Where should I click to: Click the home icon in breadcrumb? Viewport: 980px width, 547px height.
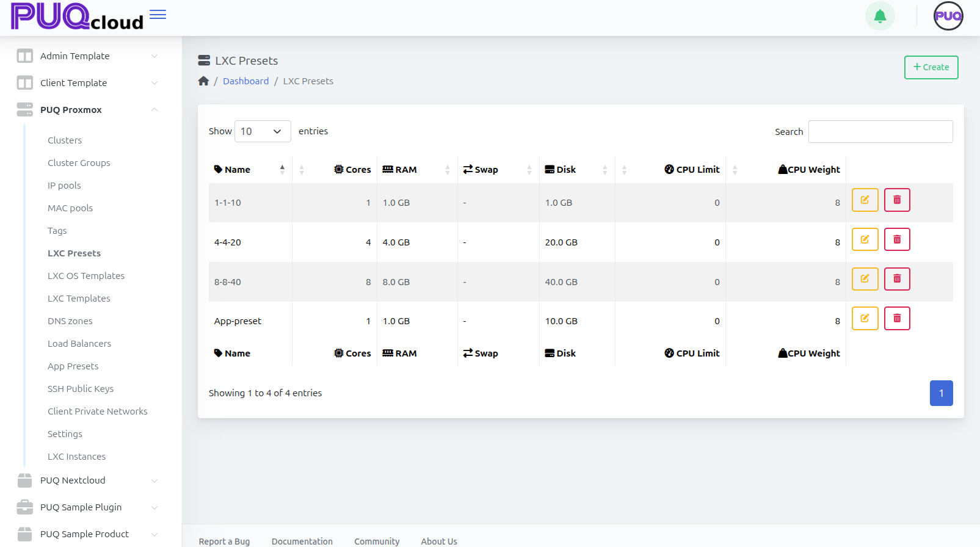203,81
